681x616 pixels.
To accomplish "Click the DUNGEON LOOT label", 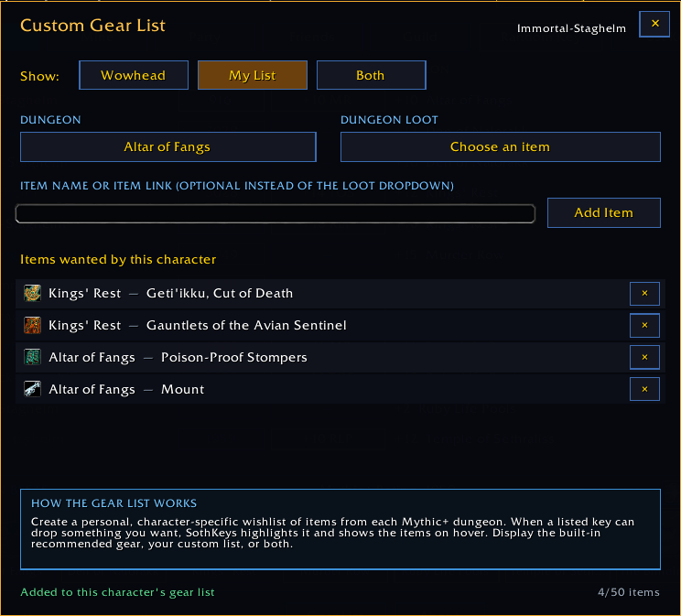I will point(389,120).
